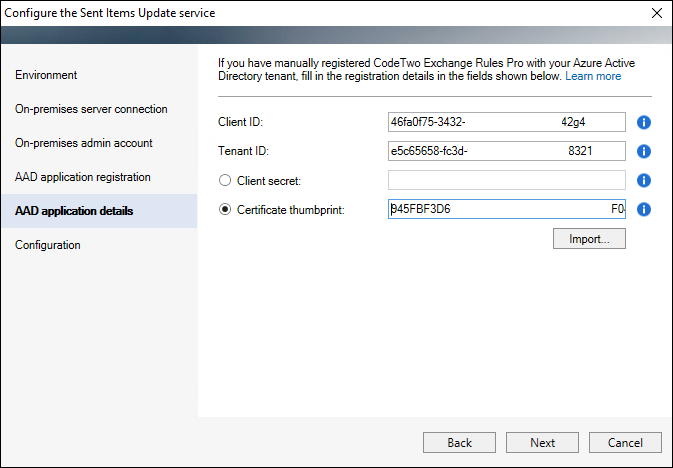Focus the Client ID input field
Image resolution: width=673 pixels, height=468 pixels.
[x=506, y=122]
